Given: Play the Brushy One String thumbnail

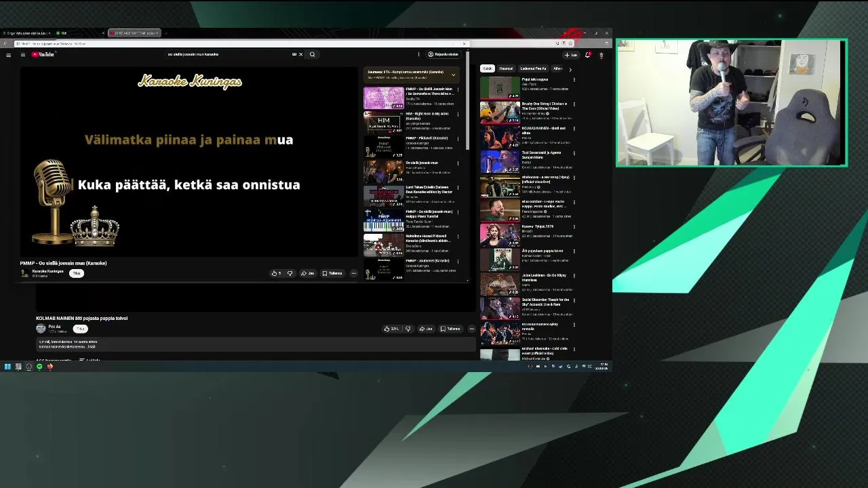Looking at the screenshot, I should pyautogui.click(x=500, y=113).
